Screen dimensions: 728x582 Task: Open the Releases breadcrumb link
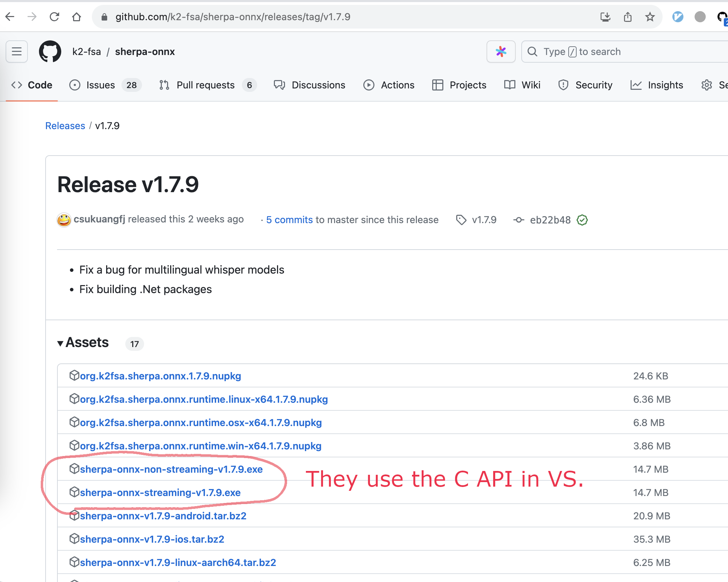tap(65, 126)
